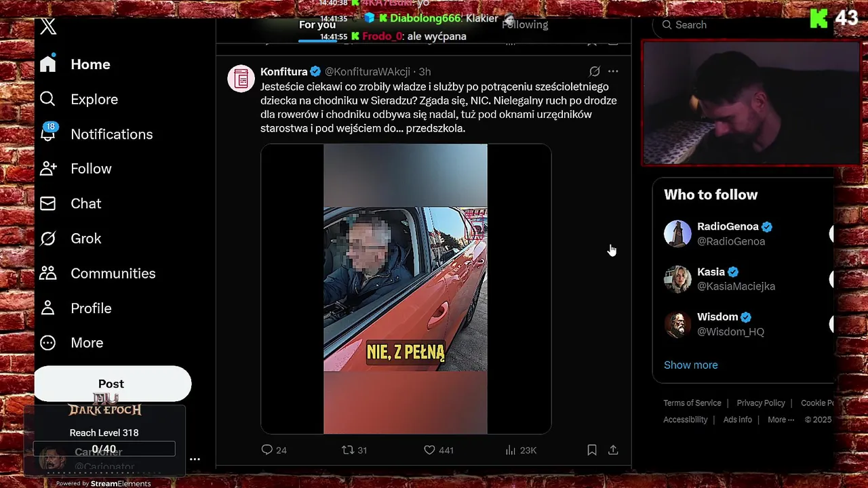Open the @KonfituraWAkcji handle link
This screenshot has width=868, height=488.
click(368, 72)
